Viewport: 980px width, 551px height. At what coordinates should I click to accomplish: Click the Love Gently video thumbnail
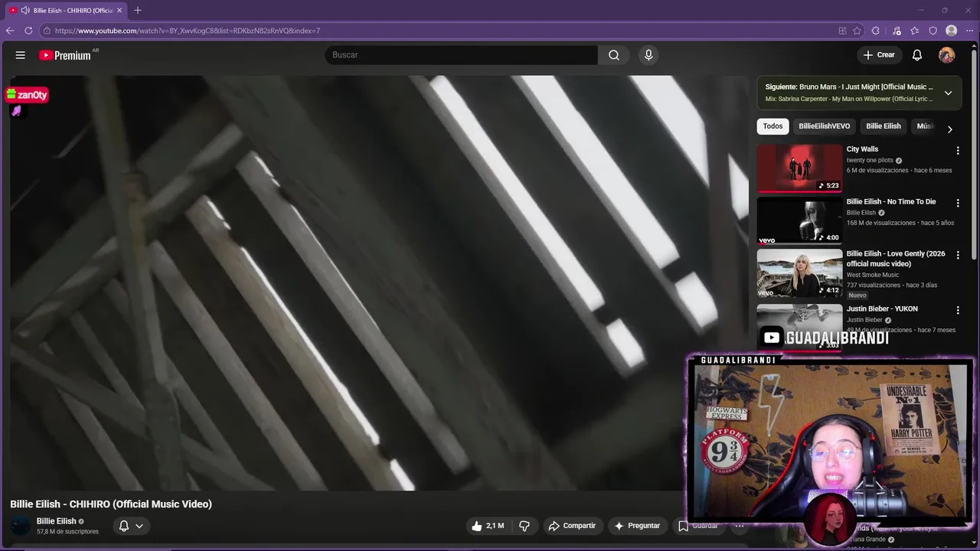pyautogui.click(x=799, y=273)
